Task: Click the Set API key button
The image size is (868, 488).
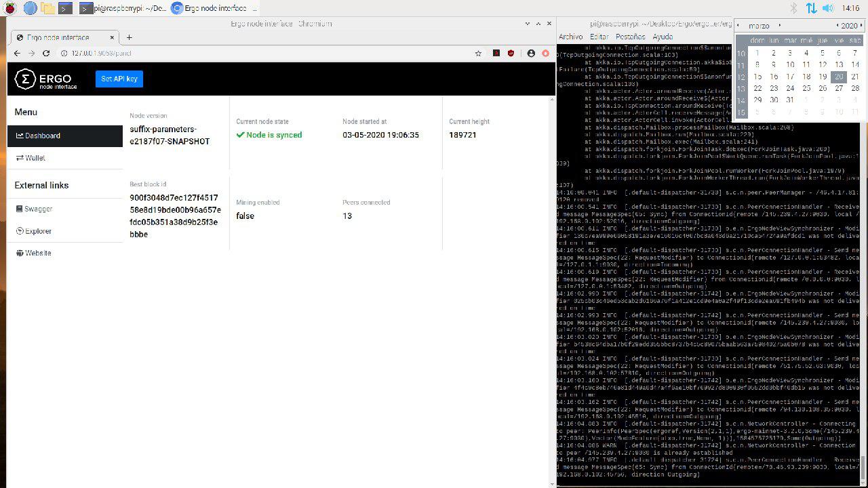Action: point(119,79)
